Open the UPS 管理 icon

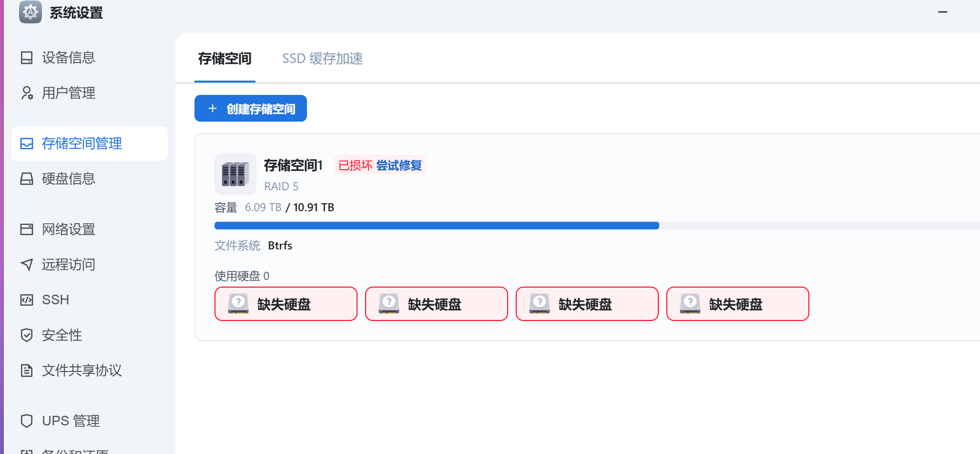click(27, 421)
